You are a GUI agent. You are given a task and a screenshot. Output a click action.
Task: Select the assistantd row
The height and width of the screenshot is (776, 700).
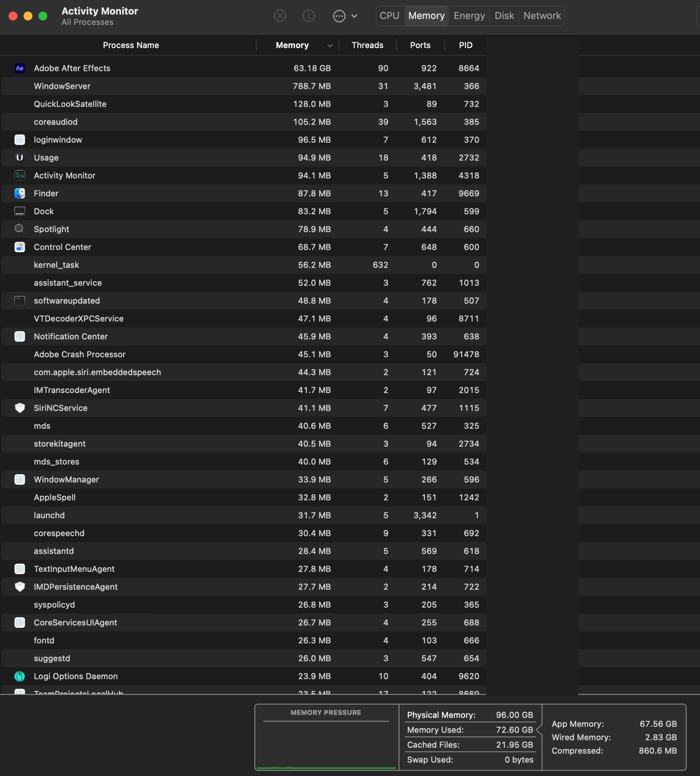pyautogui.click(x=244, y=551)
